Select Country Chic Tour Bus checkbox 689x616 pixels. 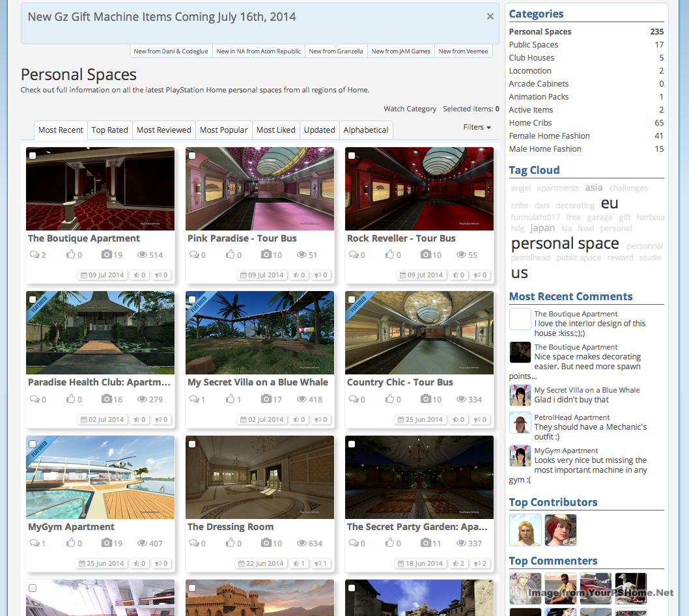352,300
